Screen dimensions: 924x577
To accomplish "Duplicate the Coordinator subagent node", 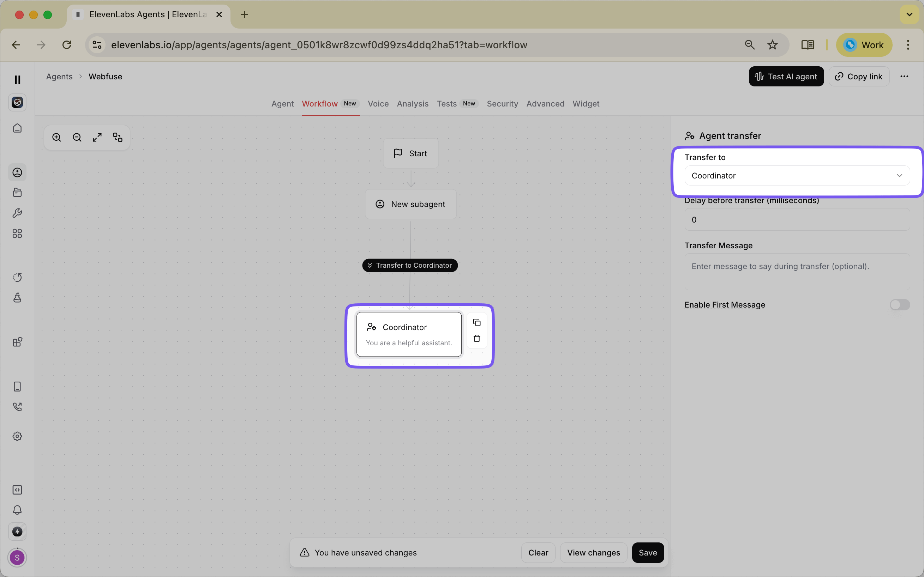I will [x=476, y=322].
